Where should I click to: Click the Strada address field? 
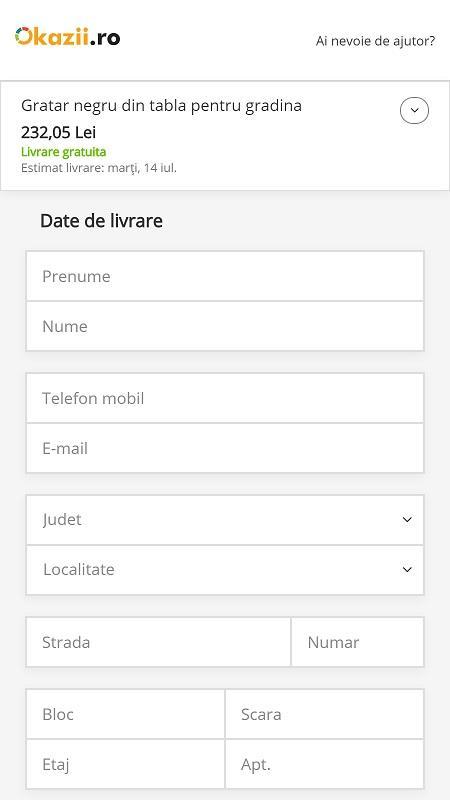(158, 642)
